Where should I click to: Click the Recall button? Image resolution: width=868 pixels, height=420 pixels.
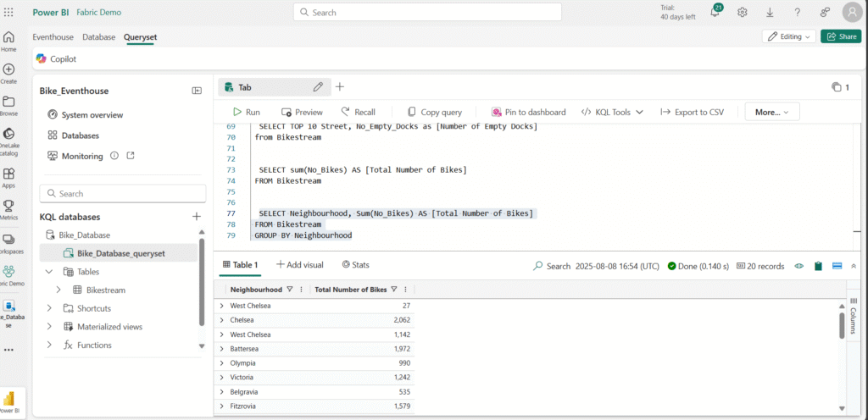[359, 112]
